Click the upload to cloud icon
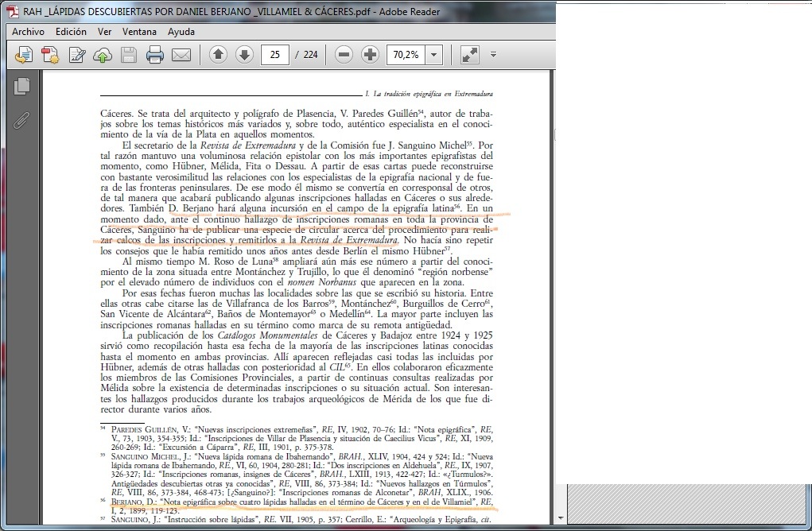This screenshot has height=531, width=812. (x=103, y=55)
